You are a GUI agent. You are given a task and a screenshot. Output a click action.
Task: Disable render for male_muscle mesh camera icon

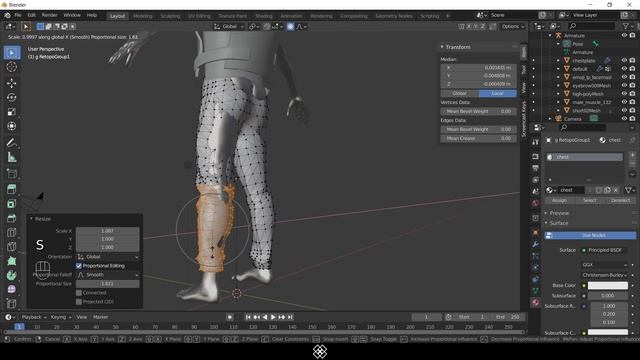point(632,102)
